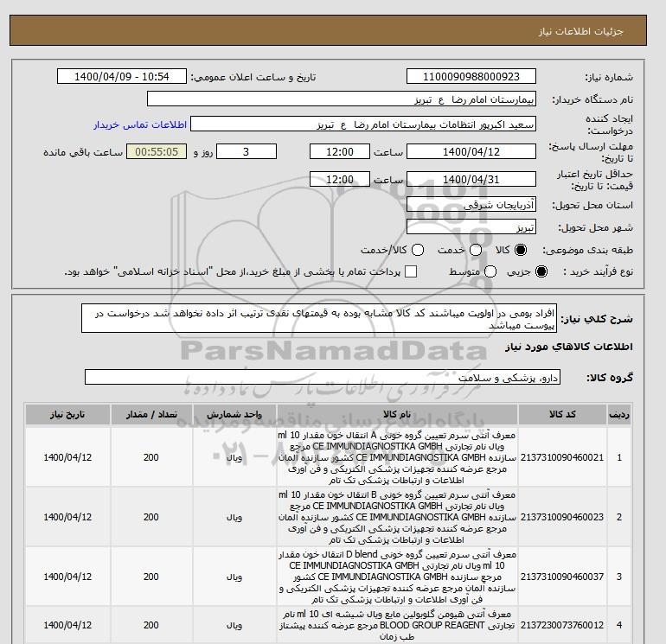Click the D blend antiserum item name
666x644 pixels.
tap(397, 577)
